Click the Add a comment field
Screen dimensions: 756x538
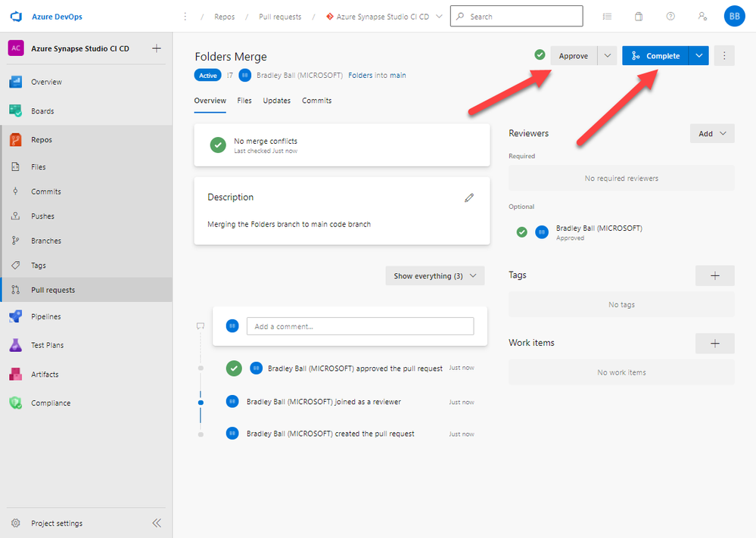(x=360, y=326)
